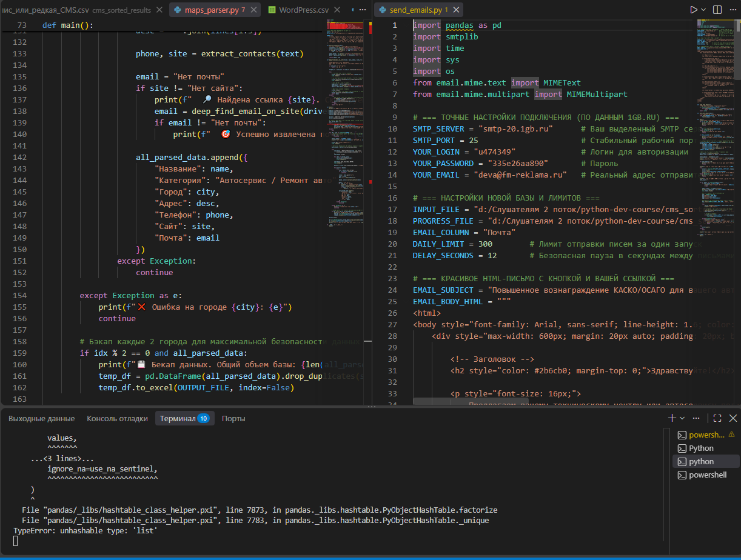Open run options dropdown beside play button
741x560 pixels.
click(x=703, y=10)
